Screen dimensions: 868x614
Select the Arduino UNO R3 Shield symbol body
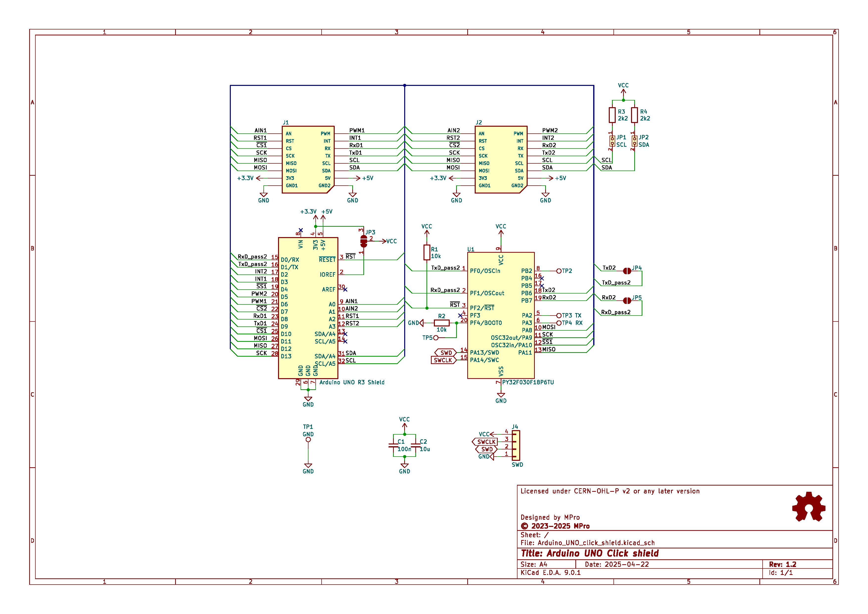pyautogui.click(x=308, y=308)
